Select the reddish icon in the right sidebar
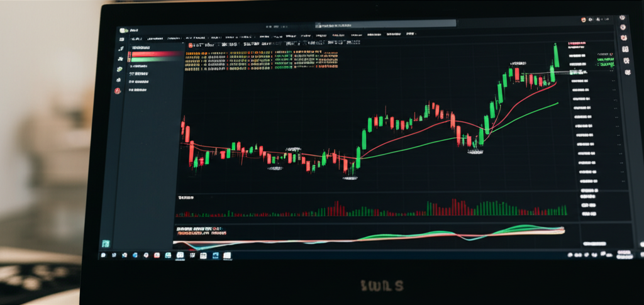This screenshot has width=644, height=305. tap(625, 37)
